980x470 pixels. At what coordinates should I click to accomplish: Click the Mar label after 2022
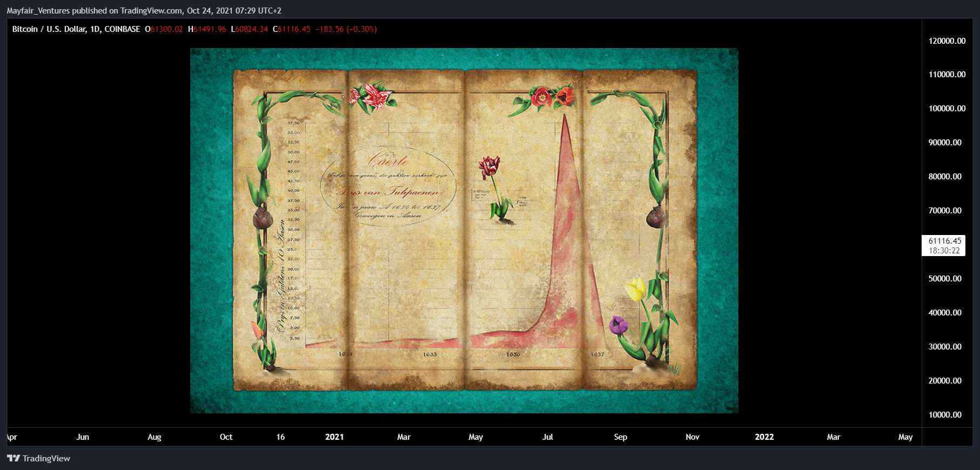834,437
